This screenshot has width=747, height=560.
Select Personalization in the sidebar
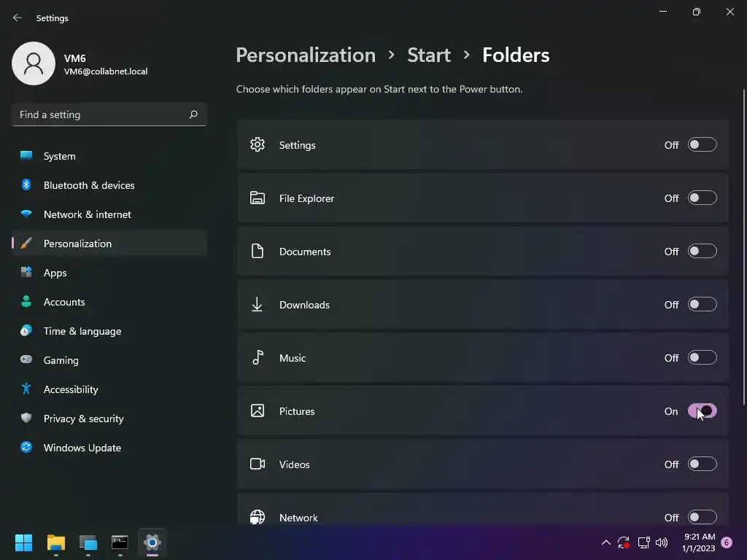tap(109, 244)
